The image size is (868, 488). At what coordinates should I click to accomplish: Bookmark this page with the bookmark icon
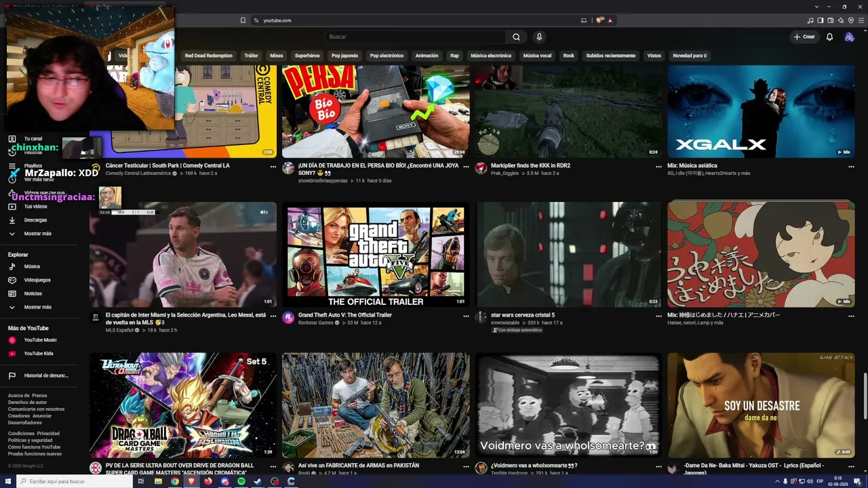pos(243,20)
